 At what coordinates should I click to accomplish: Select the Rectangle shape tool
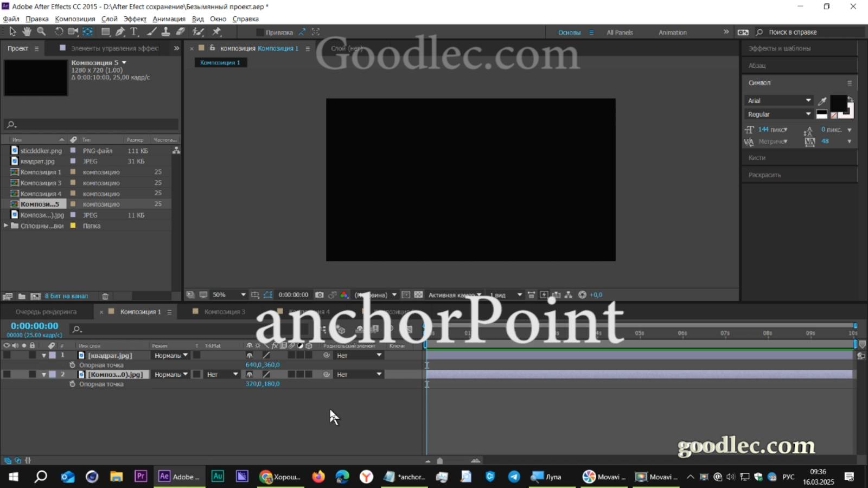[106, 32]
